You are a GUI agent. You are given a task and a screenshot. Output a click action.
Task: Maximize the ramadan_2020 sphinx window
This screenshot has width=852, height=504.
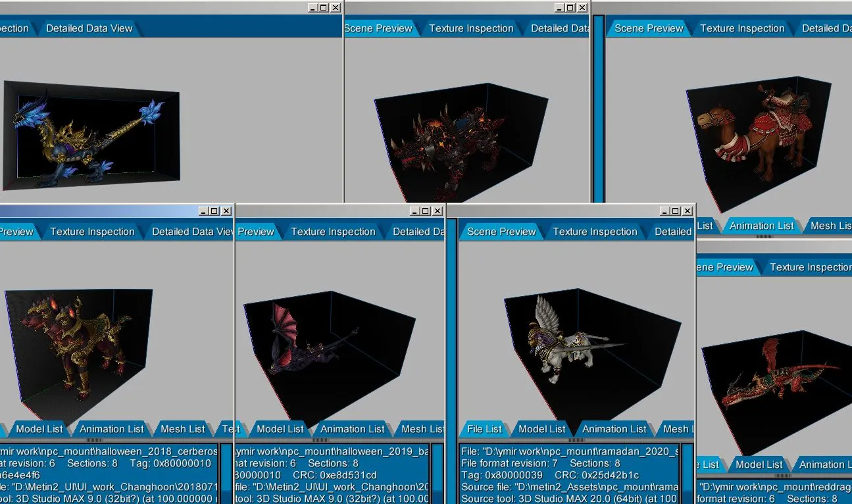pos(676,211)
